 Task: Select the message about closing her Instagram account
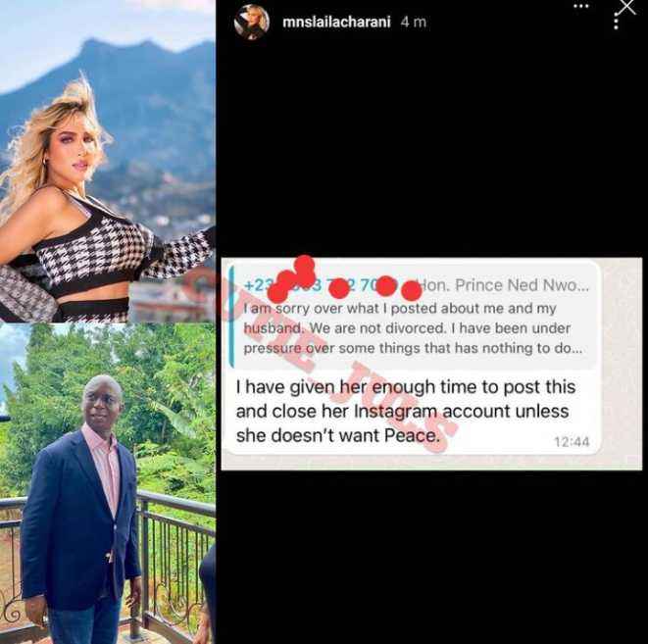[405, 411]
